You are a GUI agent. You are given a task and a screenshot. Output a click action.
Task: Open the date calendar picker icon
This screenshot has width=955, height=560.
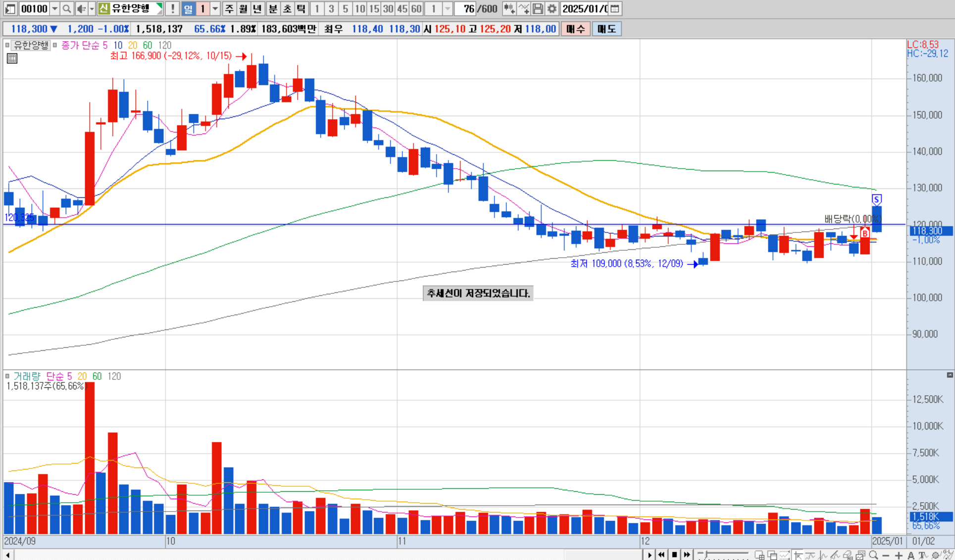[615, 9]
